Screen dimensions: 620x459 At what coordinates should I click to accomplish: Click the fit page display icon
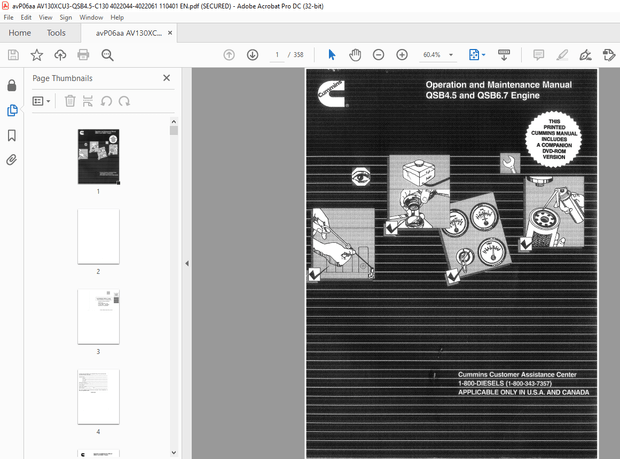click(474, 55)
